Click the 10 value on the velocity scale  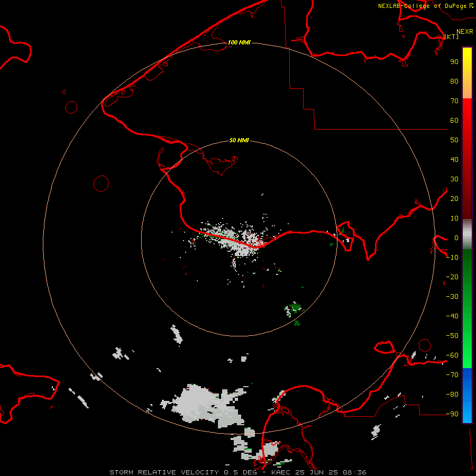click(454, 218)
